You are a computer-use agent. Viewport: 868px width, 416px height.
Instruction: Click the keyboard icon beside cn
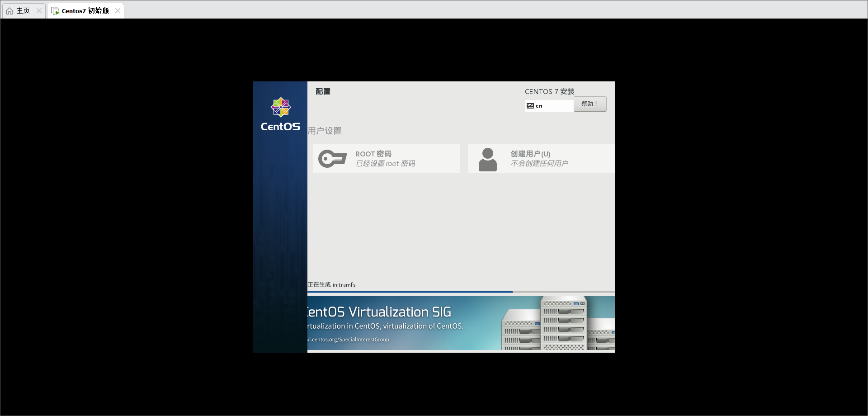(530, 106)
